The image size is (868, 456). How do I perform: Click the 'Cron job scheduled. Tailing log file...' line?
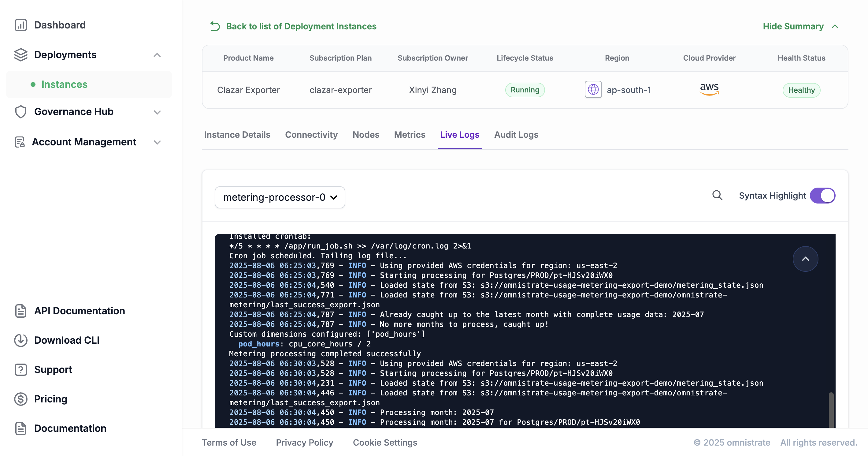tap(318, 256)
